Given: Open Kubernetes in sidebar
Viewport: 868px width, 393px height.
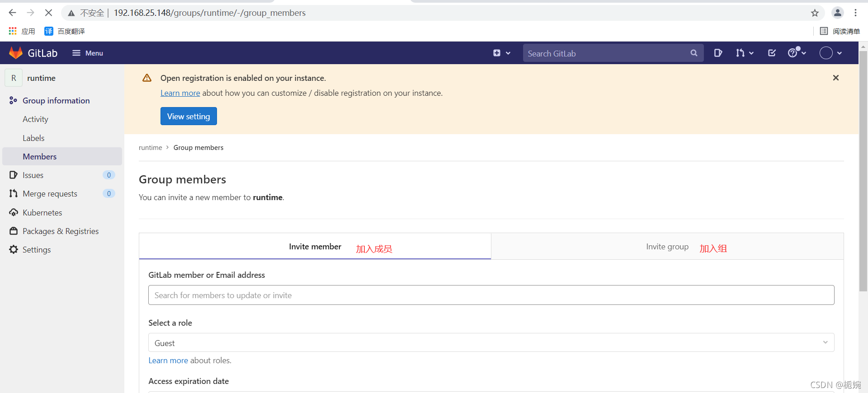Looking at the screenshot, I should point(42,213).
